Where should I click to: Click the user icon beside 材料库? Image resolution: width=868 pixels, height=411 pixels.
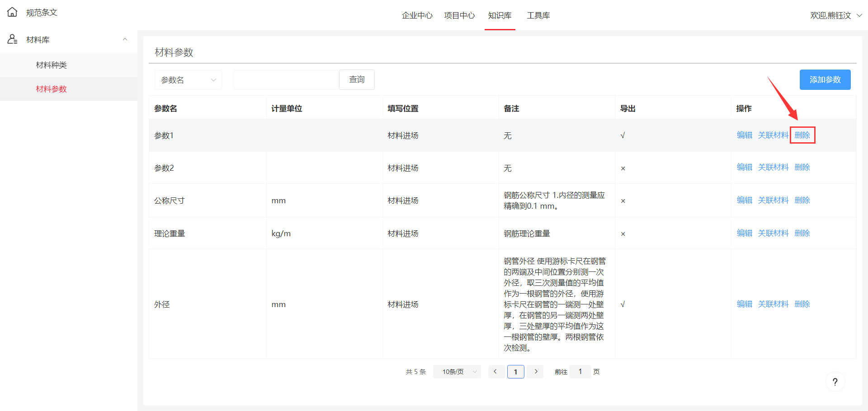pos(12,39)
